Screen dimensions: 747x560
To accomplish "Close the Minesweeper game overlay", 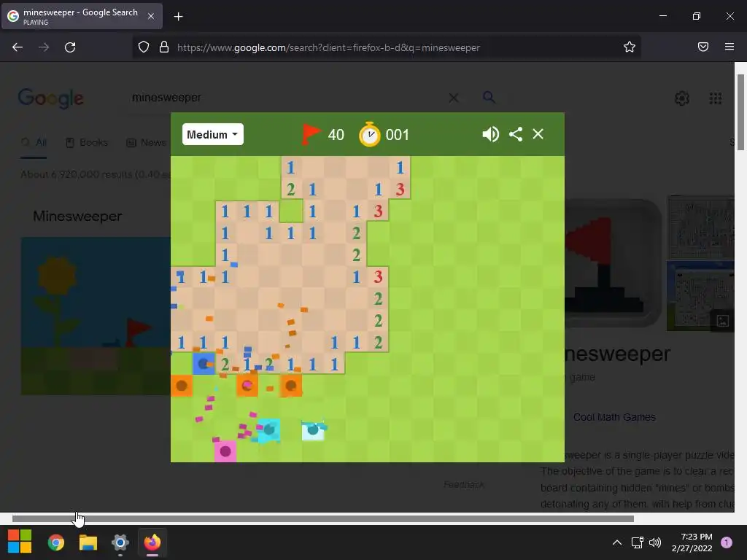I will [538, 134].
